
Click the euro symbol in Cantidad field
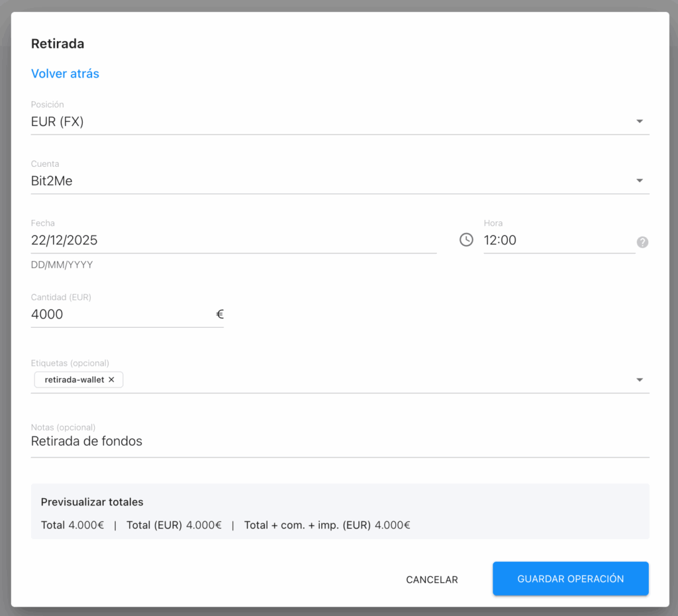220,315
